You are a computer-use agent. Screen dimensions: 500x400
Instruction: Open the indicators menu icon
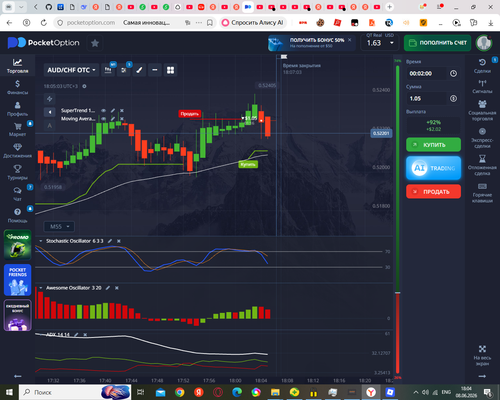[x=124, y=70]
